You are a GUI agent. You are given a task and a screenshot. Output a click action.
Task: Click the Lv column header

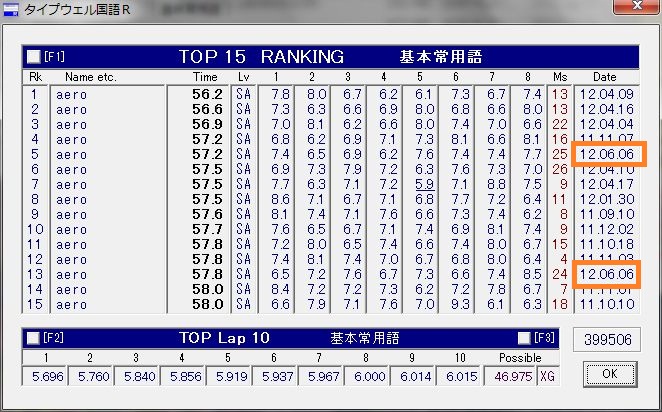[x=244, y=77]
